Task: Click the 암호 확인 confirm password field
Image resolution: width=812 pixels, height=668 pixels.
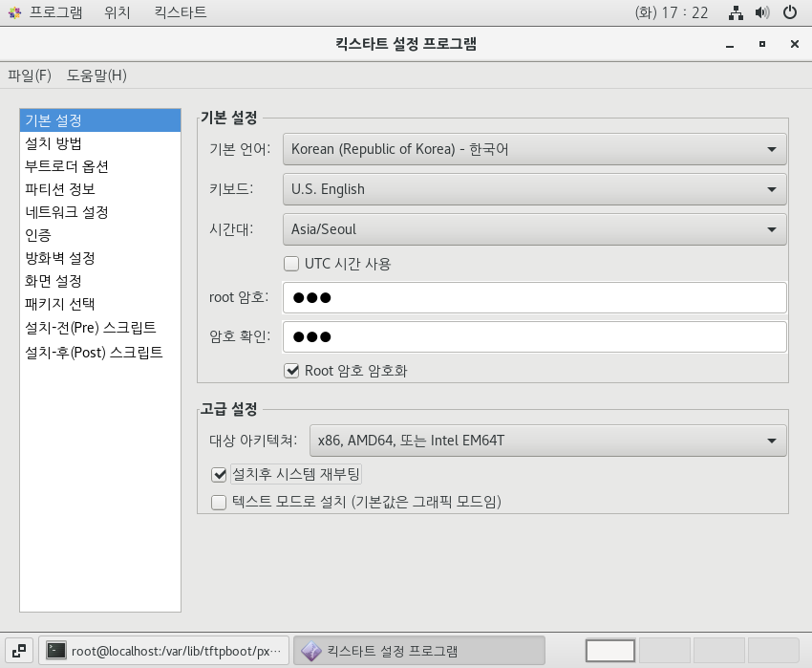Action: point(534,336)
